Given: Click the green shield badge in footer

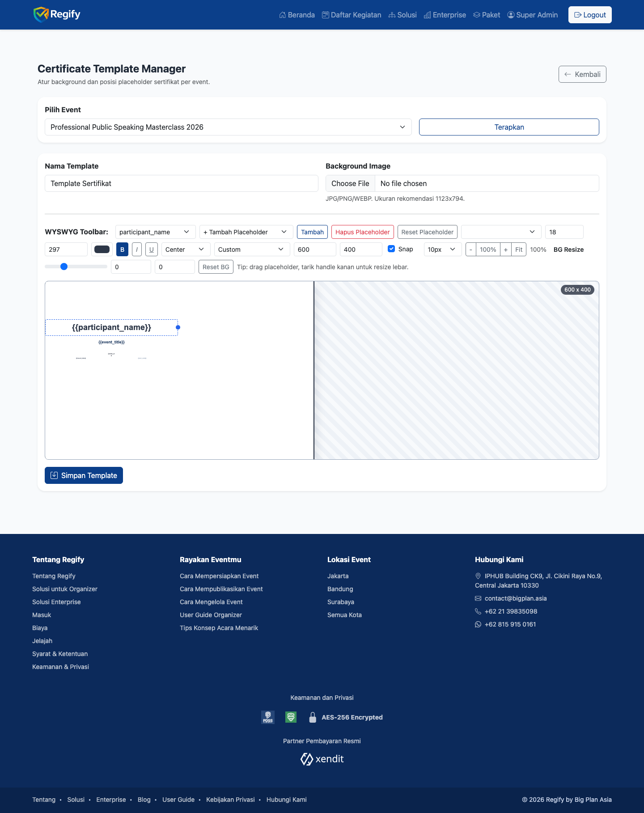Looking at the screenshot, I should coord(291,717).
